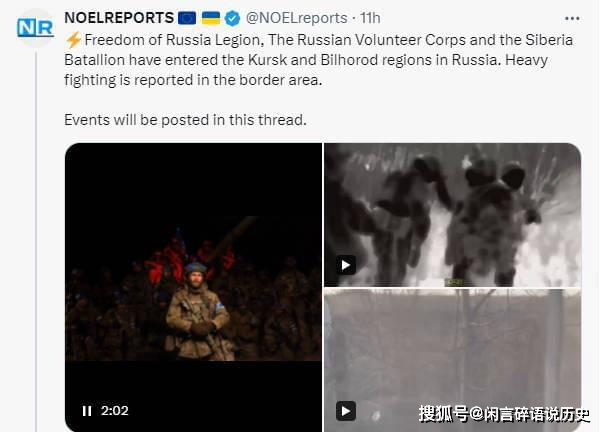Open the thermal soldiers video thumbnail
The height and width of the screenshot is (432, 605).
tap(453, 215)
